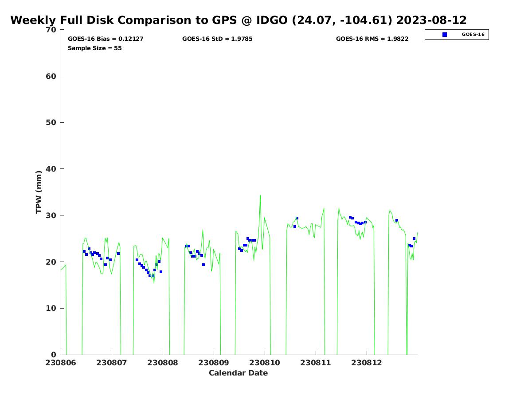Image resolution: width=532 pixels, height=399 pixels.
Task: Click the 0 y-axis tick label
Action: click(x=54, y=355)
